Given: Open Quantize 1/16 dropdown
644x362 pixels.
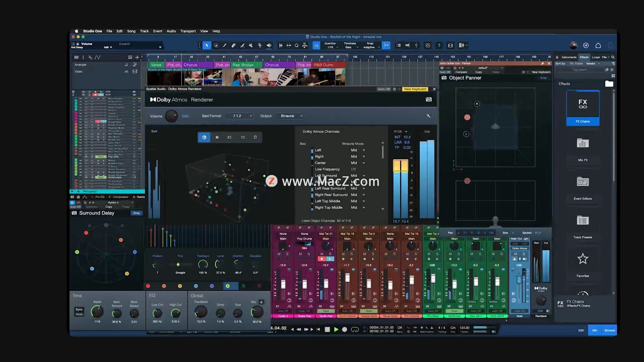Looking at the screenshot, I should tap(331, 47).
